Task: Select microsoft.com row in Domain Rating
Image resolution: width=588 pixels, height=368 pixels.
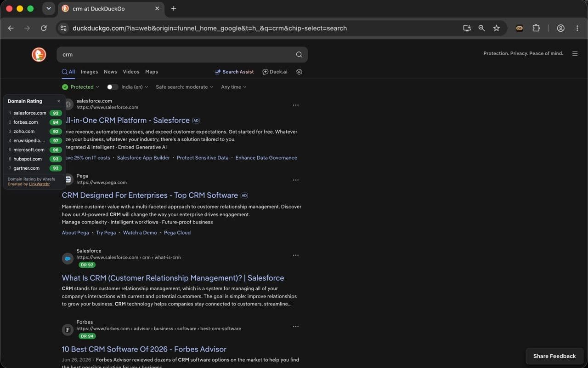Action: [34, 150]
